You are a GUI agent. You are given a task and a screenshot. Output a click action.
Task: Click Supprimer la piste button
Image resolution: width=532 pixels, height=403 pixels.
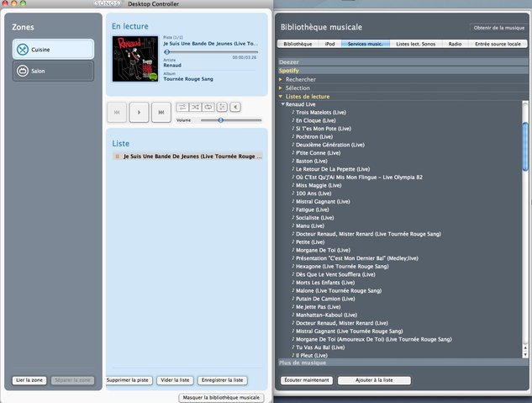pyautogui.click(x=128, y=380)
